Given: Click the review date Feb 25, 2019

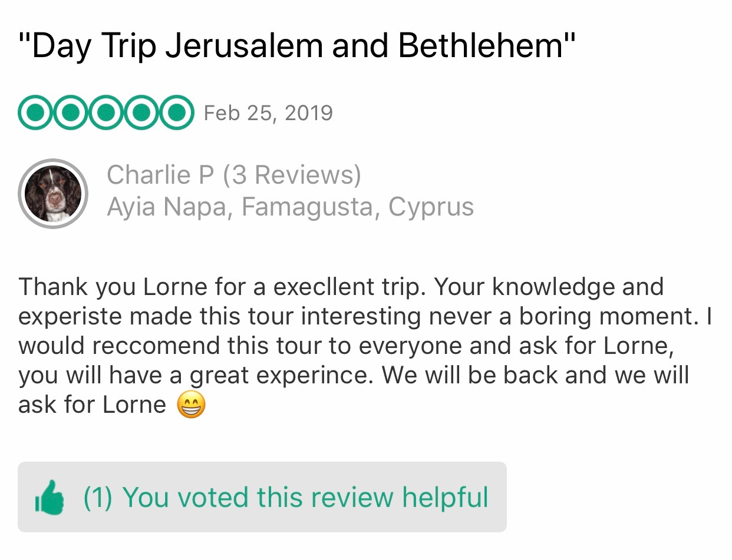Looking at the screenshot, I should (268, 112).
